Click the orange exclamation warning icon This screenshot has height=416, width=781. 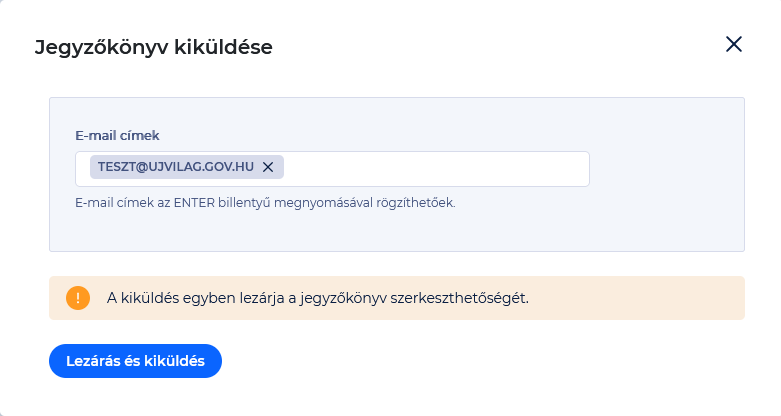78,298
